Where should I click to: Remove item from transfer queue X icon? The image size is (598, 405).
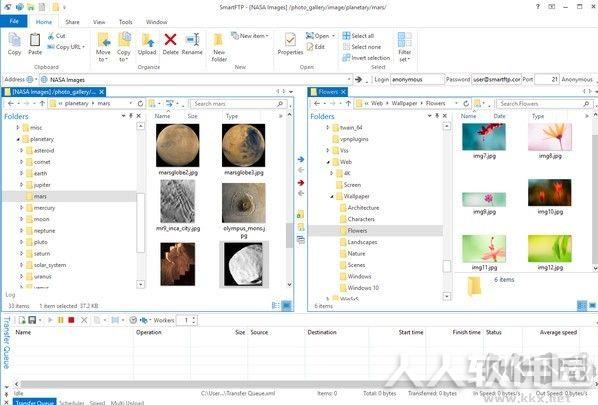pos(84,320)
